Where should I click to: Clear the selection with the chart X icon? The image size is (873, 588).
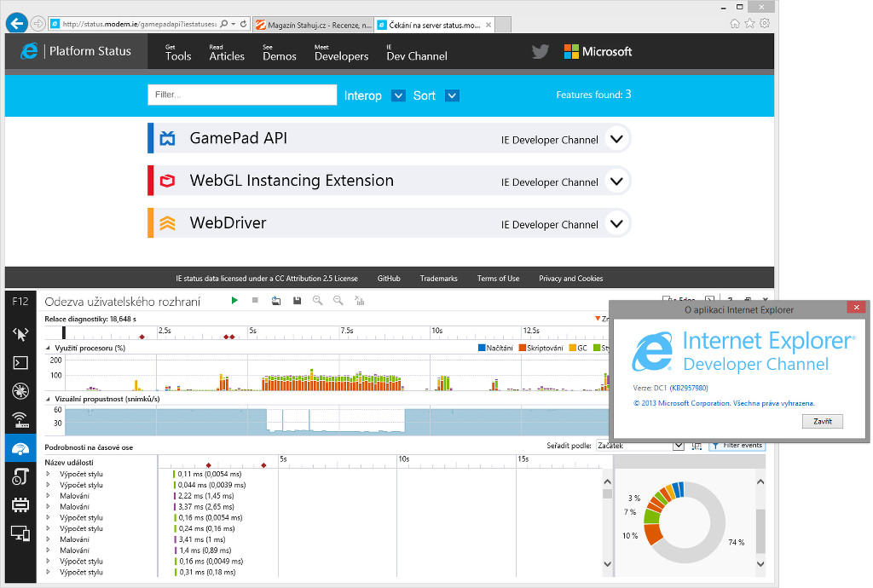pyautogui.click(x=359, y=301)
